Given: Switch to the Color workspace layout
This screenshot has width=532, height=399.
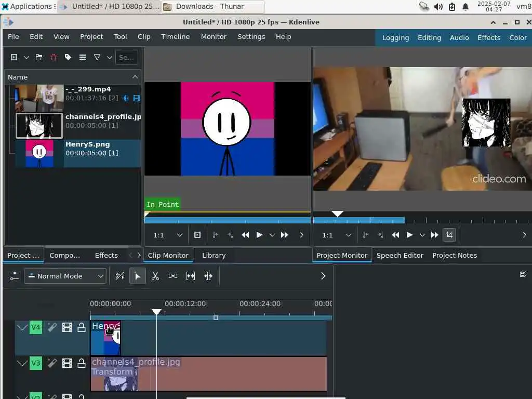Looking at the screenshot, I should 518,37.
